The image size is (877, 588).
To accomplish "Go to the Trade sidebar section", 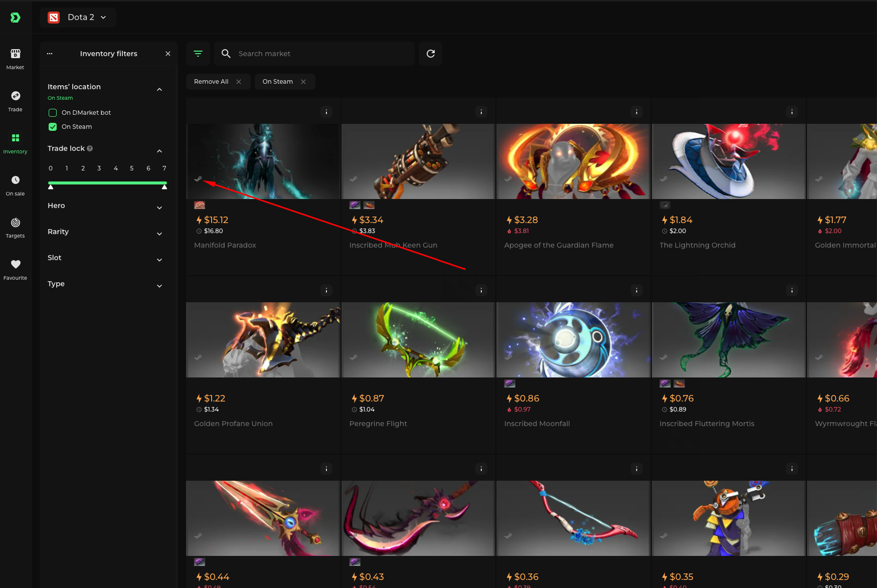I will [x=16, y=101].
